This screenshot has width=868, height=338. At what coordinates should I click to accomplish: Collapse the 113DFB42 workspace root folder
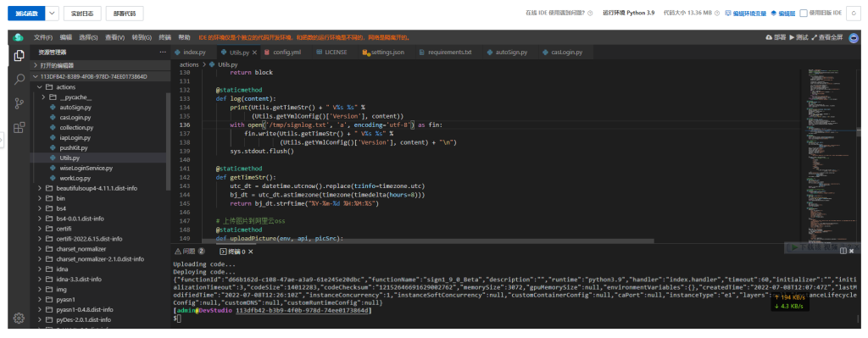tap(36, 76)
